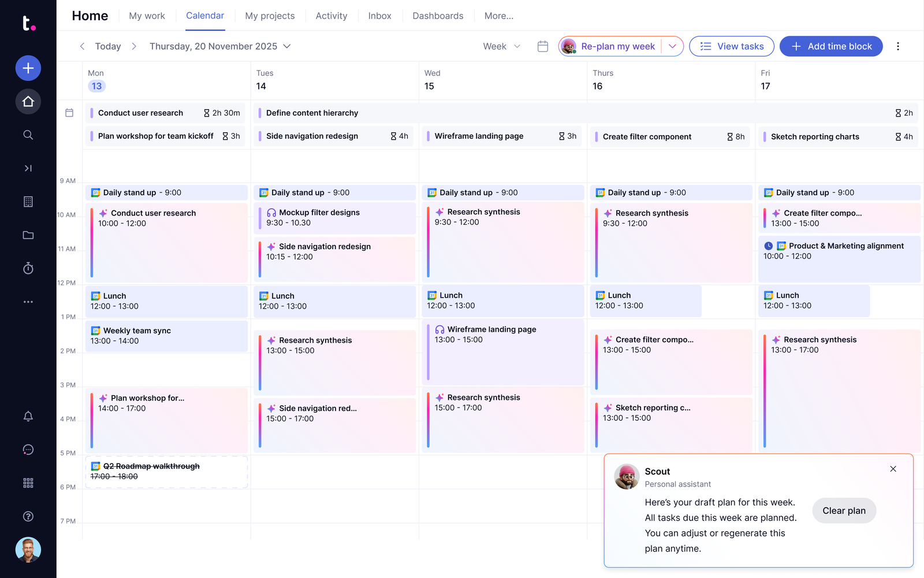Switch to the Dashboards tab
The width and height of the screenshot is (924, 578).
[x=438, y=16]
